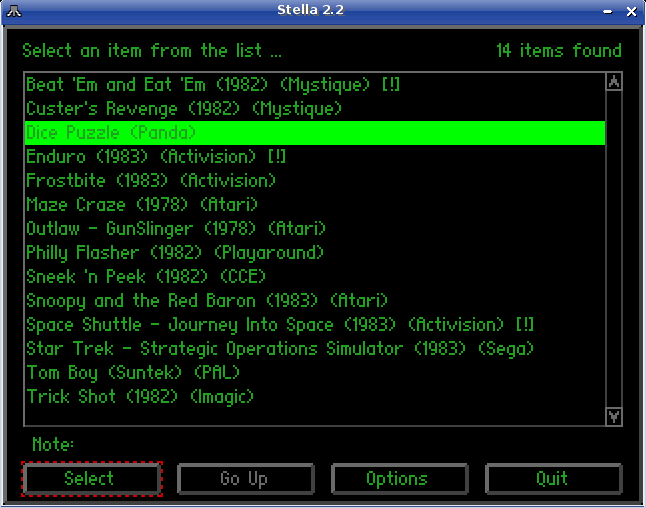Viewport: 646px width, 508px height.
Task: Select Outlaw - GunSlinger (1978) (Atari)
Action: [315, 228]
